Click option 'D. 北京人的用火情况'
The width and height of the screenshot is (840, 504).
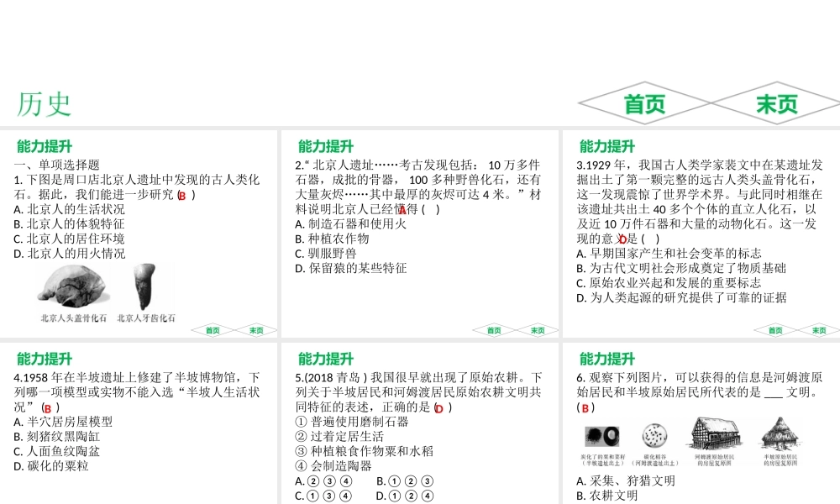click(x=69, y=254)
